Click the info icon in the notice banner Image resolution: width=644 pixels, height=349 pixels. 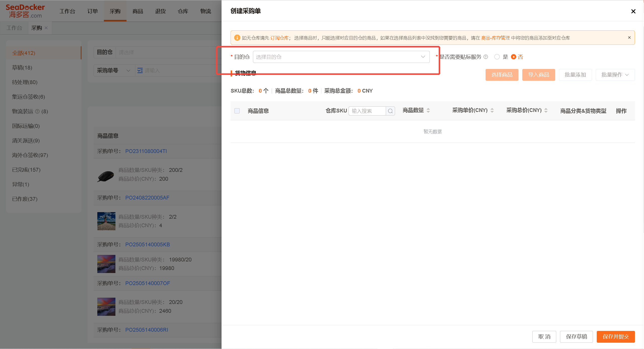(x=237, y=38)
